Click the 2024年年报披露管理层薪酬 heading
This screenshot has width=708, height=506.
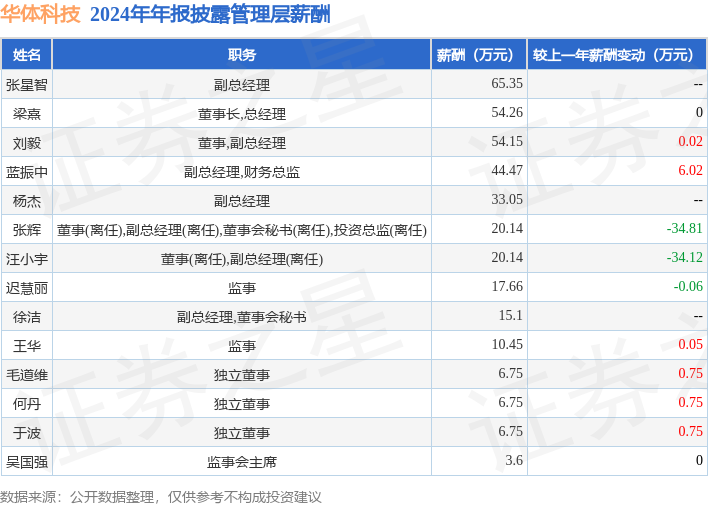(210, 14)
